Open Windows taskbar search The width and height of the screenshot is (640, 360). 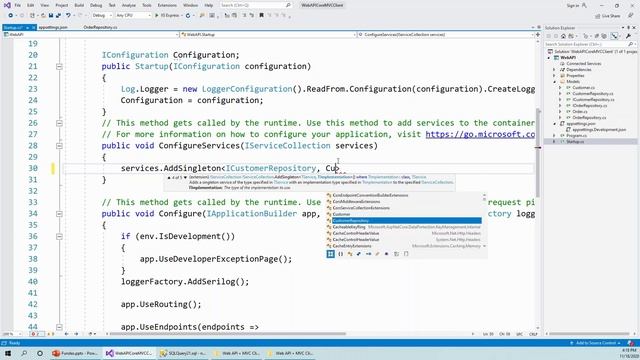(24, 353)
